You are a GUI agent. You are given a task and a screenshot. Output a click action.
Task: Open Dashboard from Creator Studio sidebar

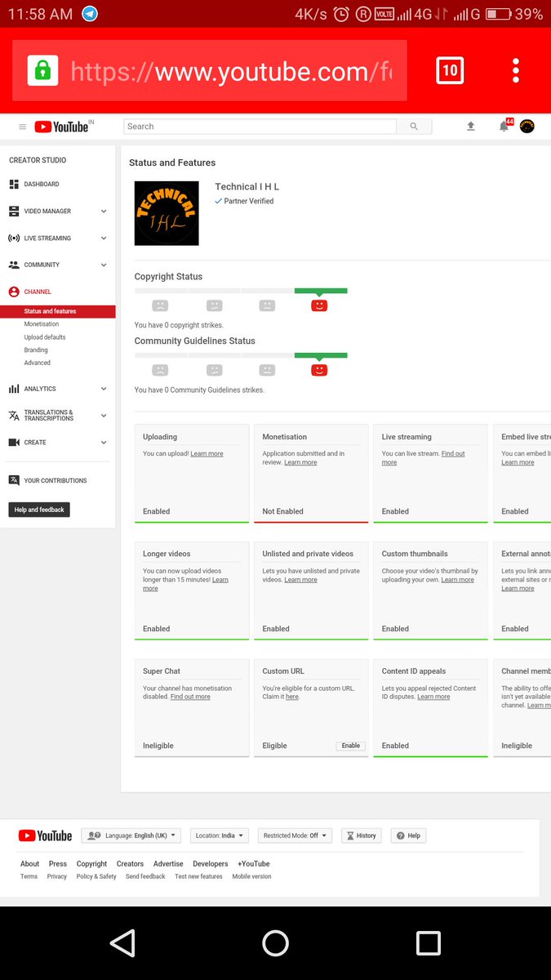(42, 185)
